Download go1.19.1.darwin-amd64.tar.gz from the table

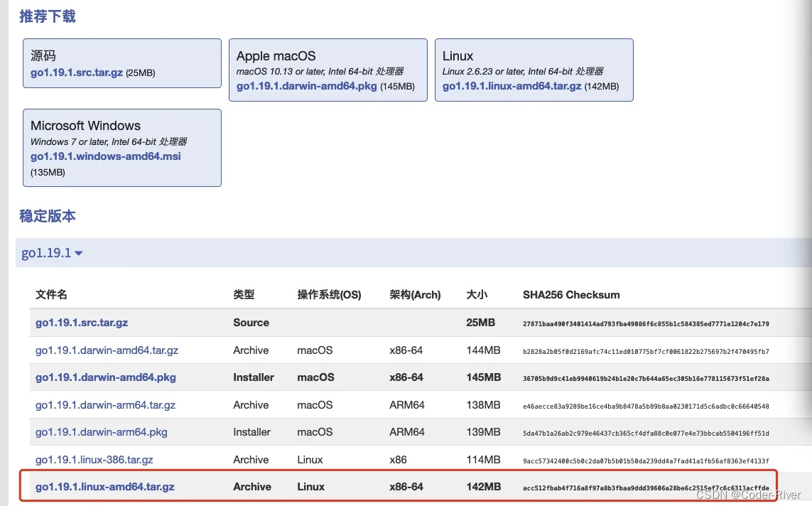point(107,350)
